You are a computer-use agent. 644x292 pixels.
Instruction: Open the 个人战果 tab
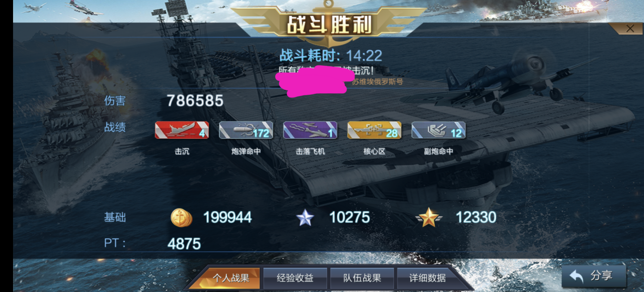pos(231,278)
